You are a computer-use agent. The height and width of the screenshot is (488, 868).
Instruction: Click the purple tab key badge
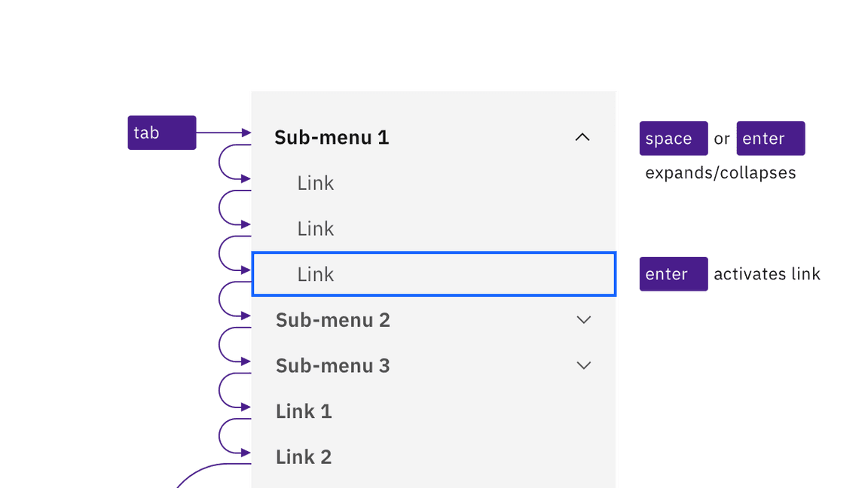(x=161, y=133)
